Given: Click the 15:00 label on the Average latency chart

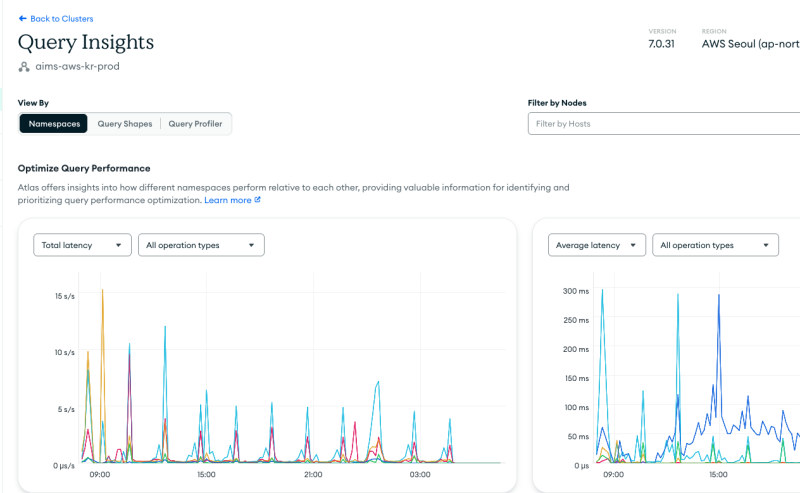Looking at the screenshot, I should click(717, 475).
